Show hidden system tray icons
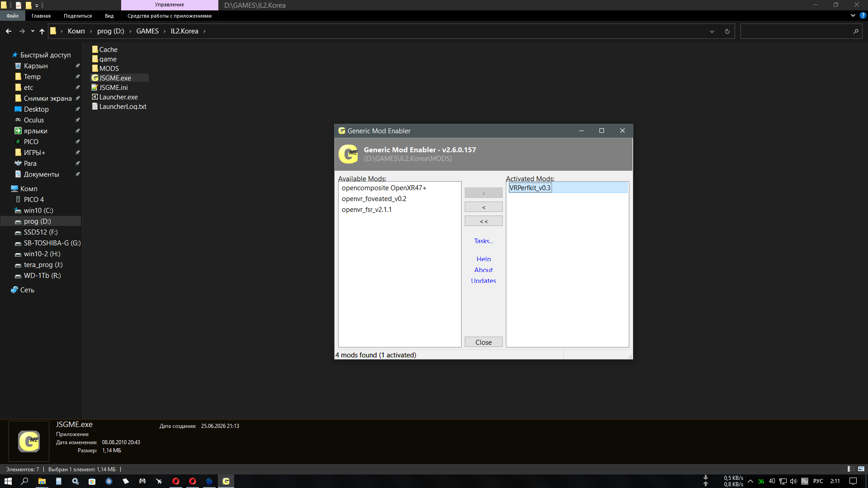 click(750, 481)
